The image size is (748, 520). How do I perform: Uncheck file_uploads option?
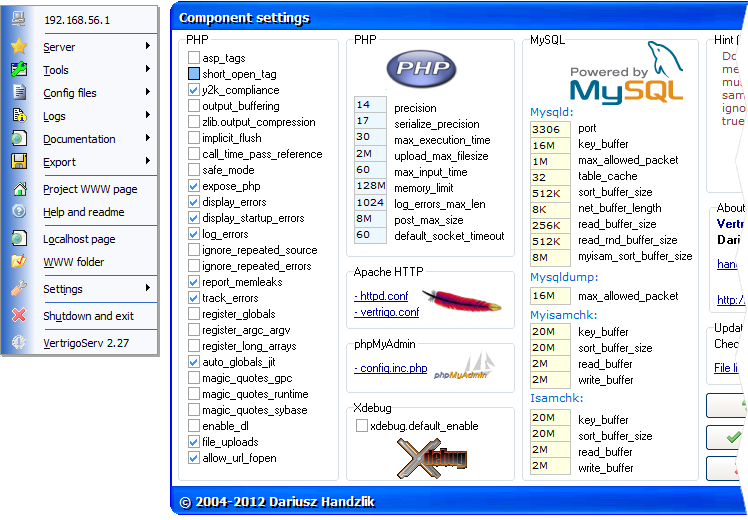pyautogui.click(x=193, y=442)
